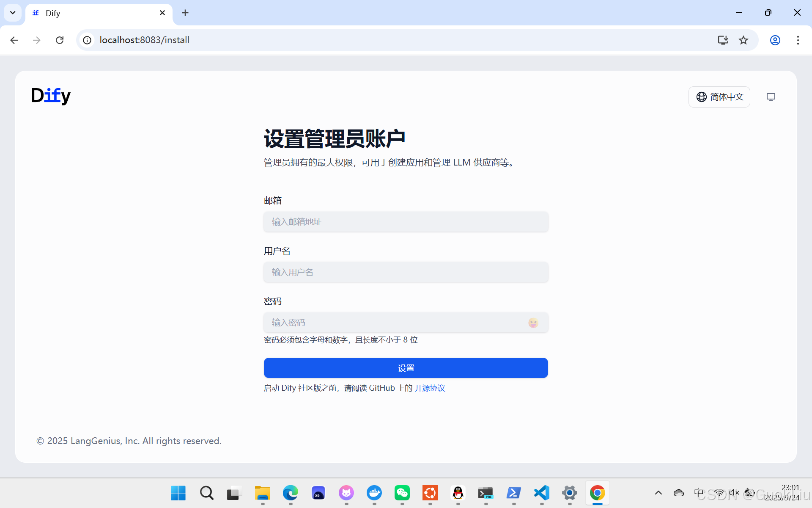
Task: Open Windows taskbar search
Action: 206,493
